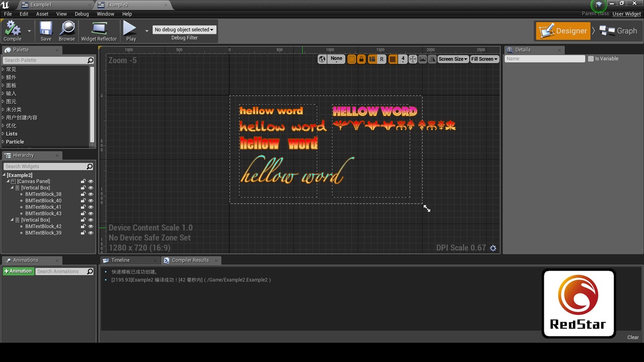644x362 pixels.
Task: Toggle lock for BMTextBlock_43
Action: 83,214
